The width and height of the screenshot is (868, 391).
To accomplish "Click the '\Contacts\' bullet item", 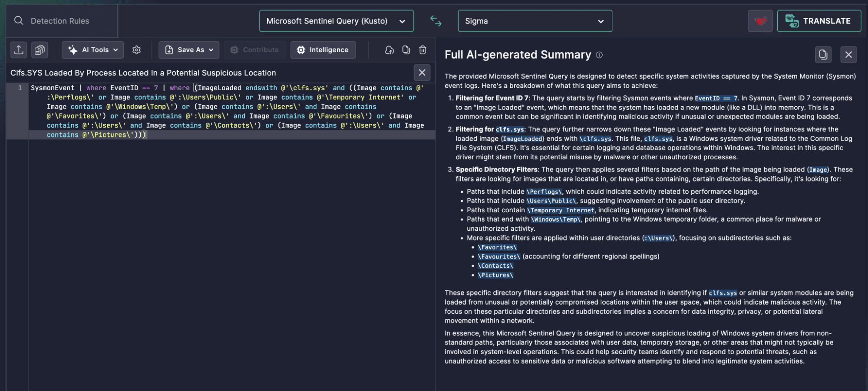I will 495,266.
